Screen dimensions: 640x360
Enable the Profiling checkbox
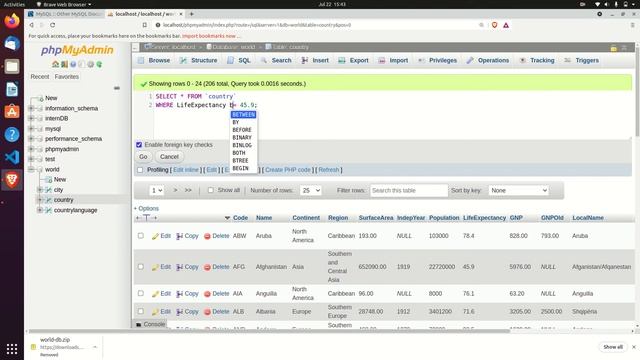coord(140,170)
